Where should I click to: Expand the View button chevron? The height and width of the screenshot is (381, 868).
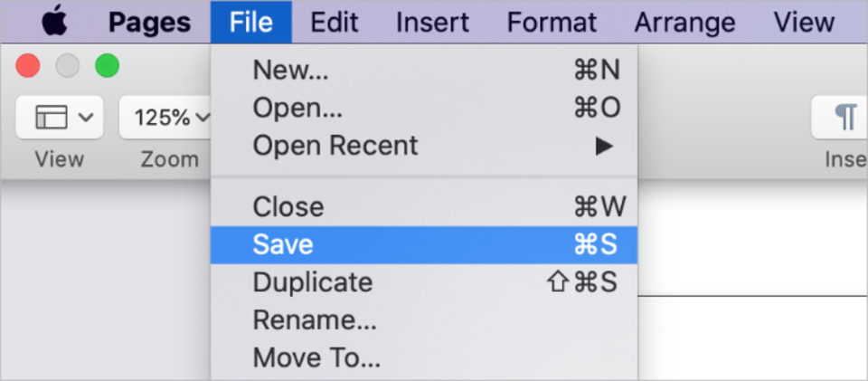(x=86, y=118)
